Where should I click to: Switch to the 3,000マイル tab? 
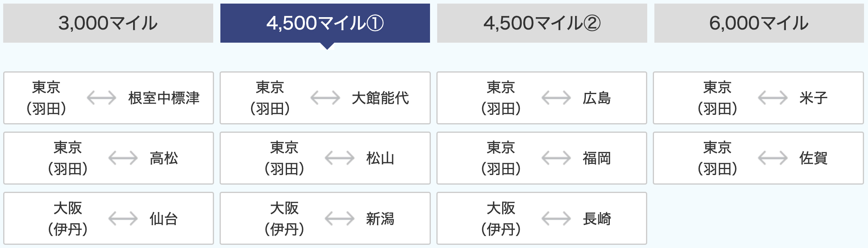pos(108,23)
